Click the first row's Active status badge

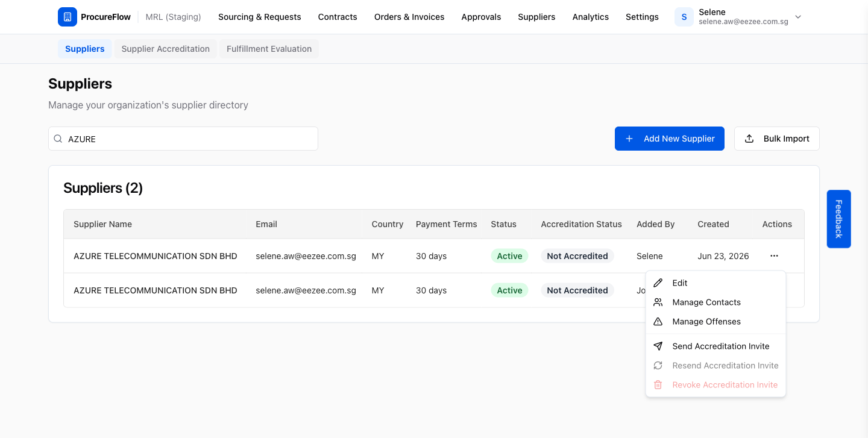pos(509,256)
